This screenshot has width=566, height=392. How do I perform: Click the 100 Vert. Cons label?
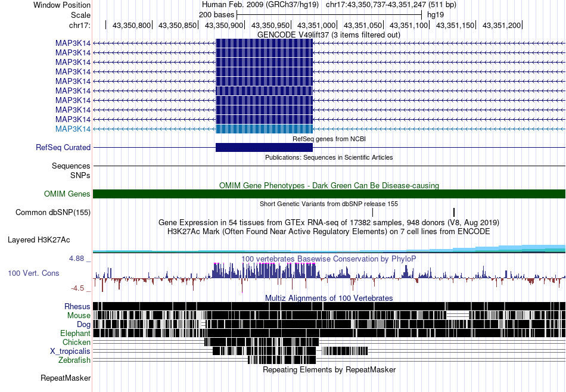tap(33, 273)
